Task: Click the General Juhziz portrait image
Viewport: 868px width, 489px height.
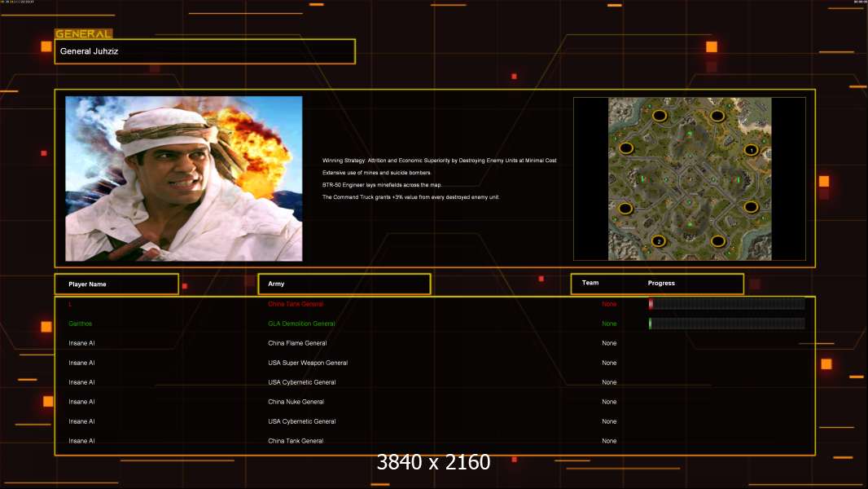Action: tap(183, 178)
